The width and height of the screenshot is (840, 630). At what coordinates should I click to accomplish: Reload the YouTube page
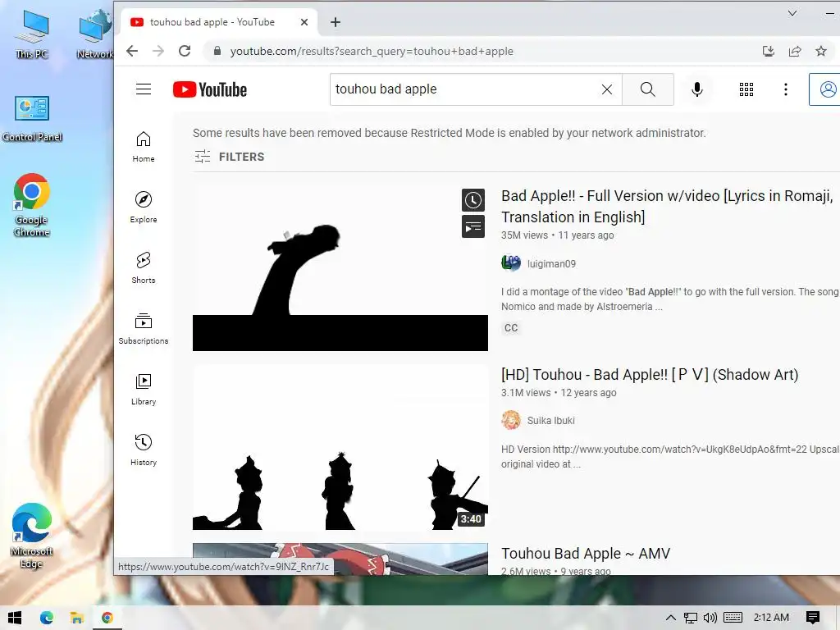tap(185, 51)
